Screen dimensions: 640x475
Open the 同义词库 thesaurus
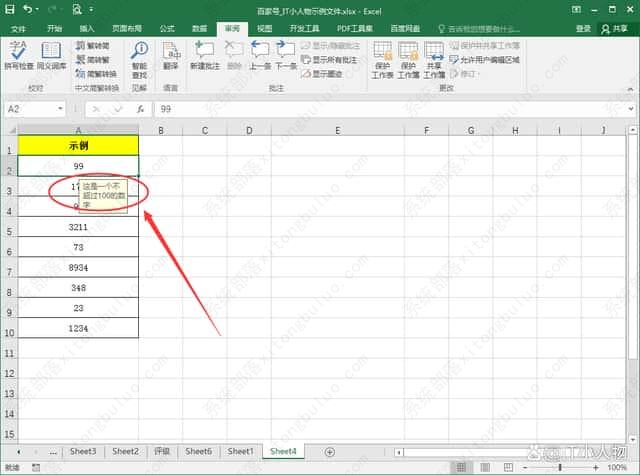[x=52, y=56]
